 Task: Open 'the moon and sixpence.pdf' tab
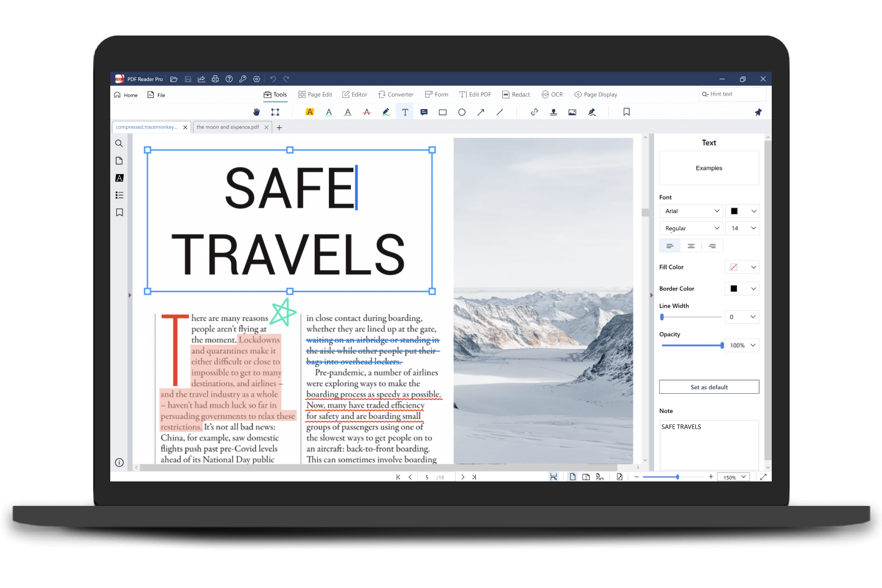coord(228,127)
